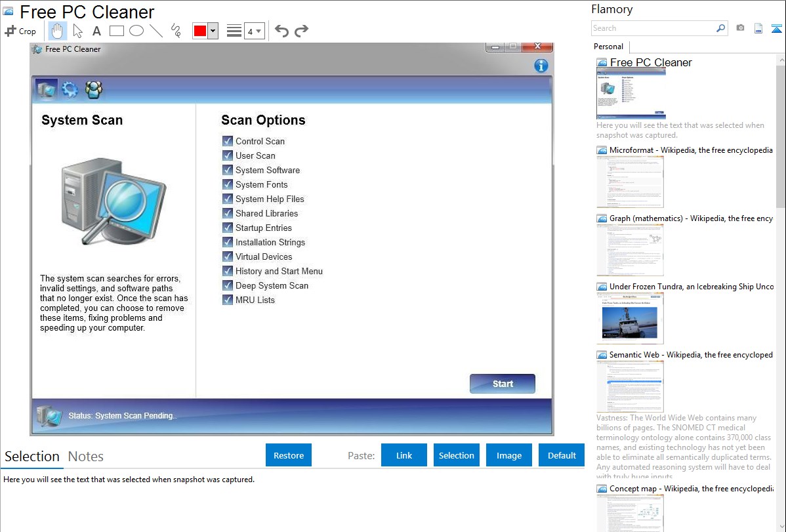Toggle Virtual Devices checkbox
The height and width of the screenshot is (532, 786).
pos(228,256)
